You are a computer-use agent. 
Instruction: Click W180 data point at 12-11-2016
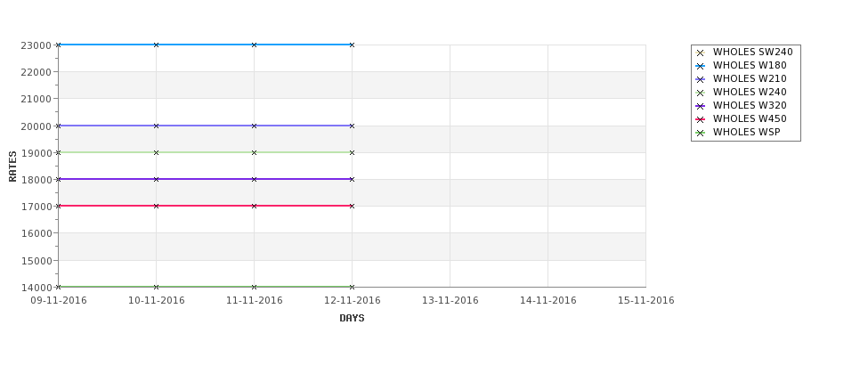pos(352,45)
